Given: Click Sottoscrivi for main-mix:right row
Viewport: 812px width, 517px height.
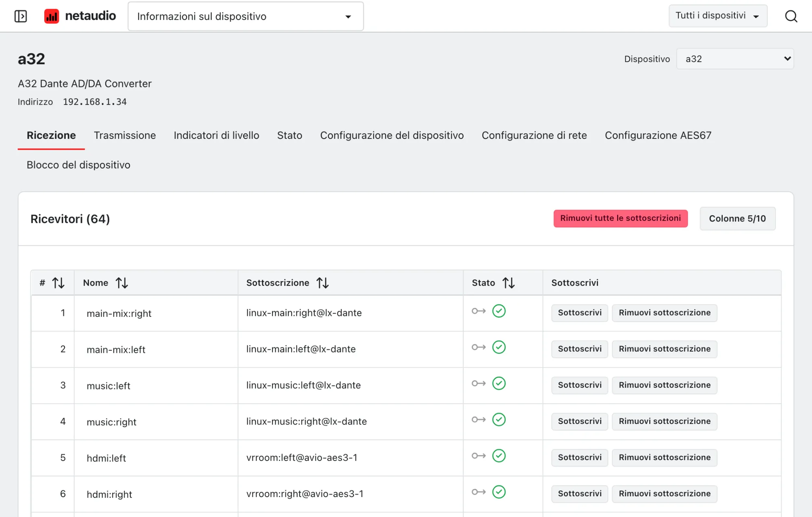Looking at the screenshot, I should pyautogui.click(x=579, y=313).
